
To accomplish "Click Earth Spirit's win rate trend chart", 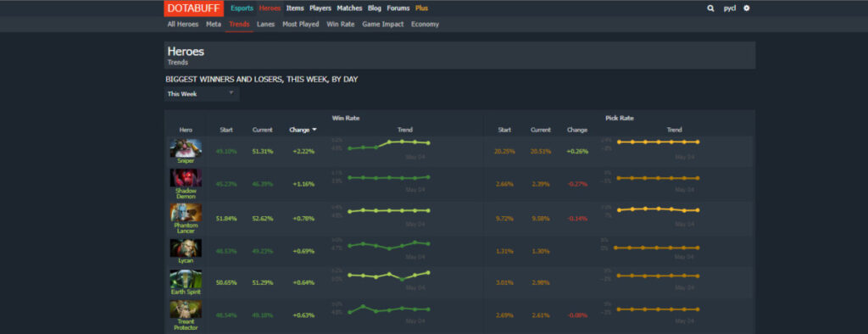I will [388, 276].
